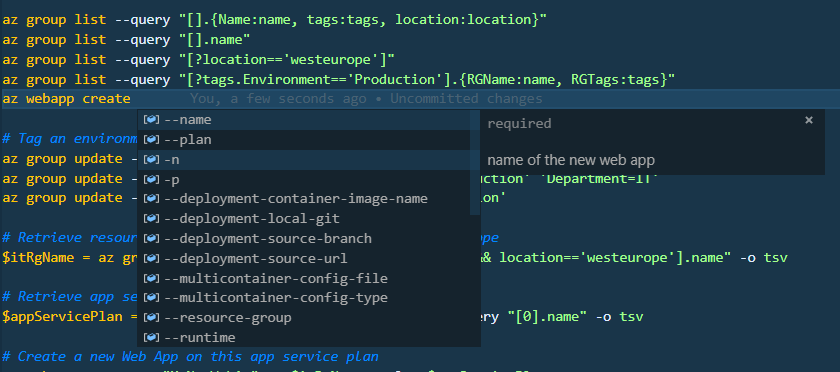Click the --runtime suggestion icon
This screenshot has height=372, width=840.
click(152, 338)
